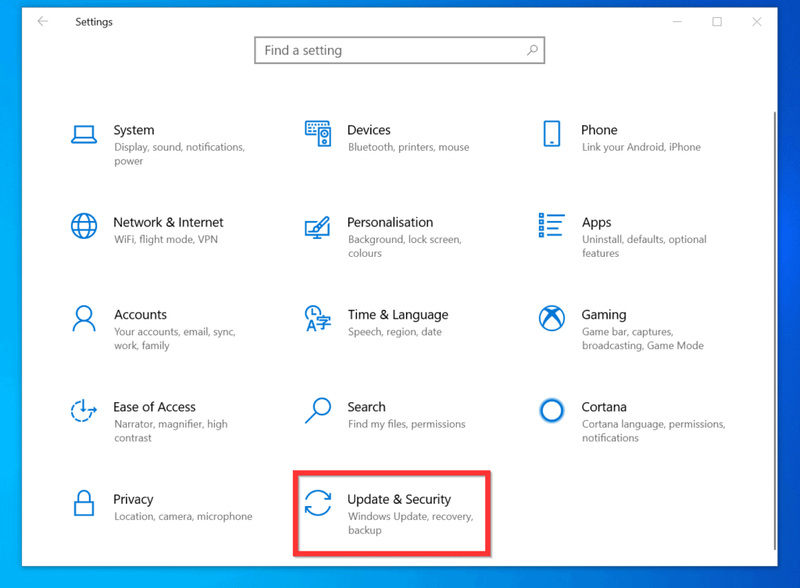Click the search magnifier in search box
Screen dimensions: 800x588
(532, 50)
